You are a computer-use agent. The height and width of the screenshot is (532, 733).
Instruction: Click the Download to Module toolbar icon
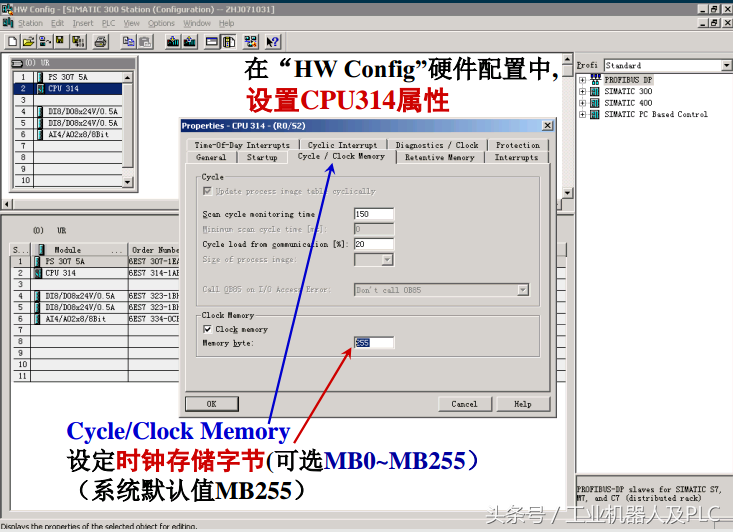pos(172,42)
